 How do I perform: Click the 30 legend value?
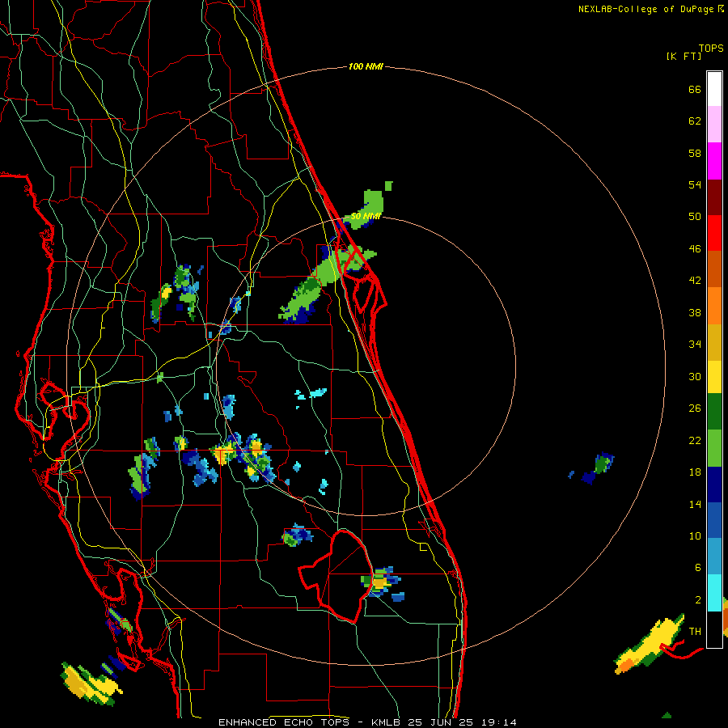click(x=695, y=376)
